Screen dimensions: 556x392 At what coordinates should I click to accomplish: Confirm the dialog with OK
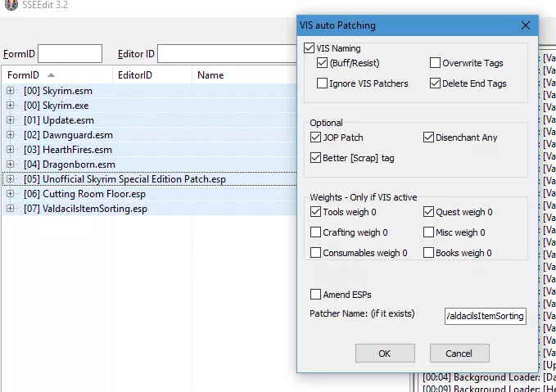click(x=385, y=353)
